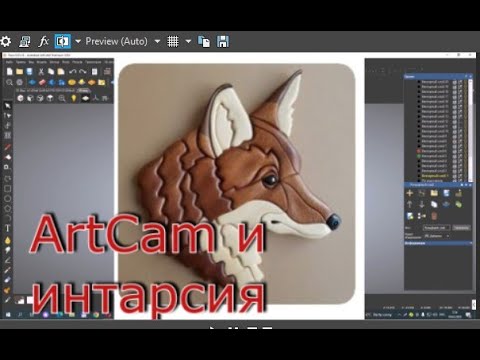Viewport: 480px width, 360px height.
Task: Click the XYZ axes icon in the view toolbar
Action: (96, 98)
